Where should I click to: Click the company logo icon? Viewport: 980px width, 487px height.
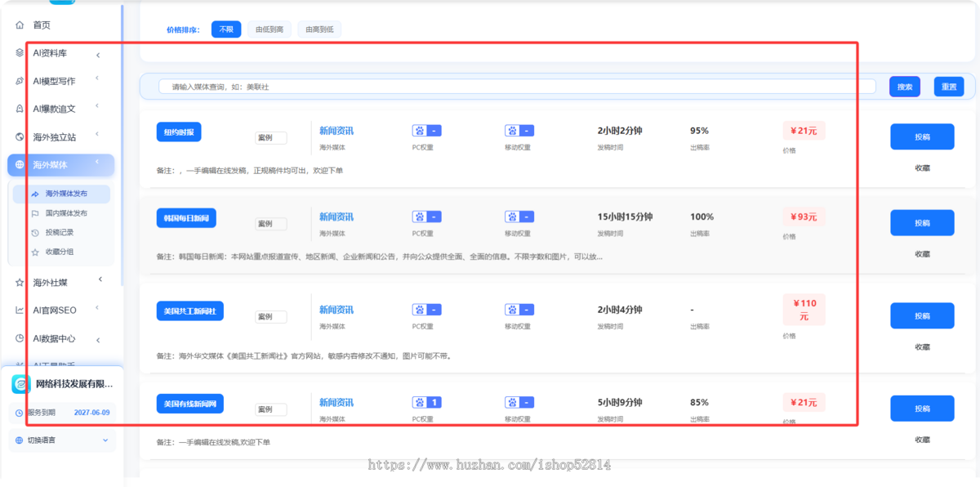pos(21,384)
